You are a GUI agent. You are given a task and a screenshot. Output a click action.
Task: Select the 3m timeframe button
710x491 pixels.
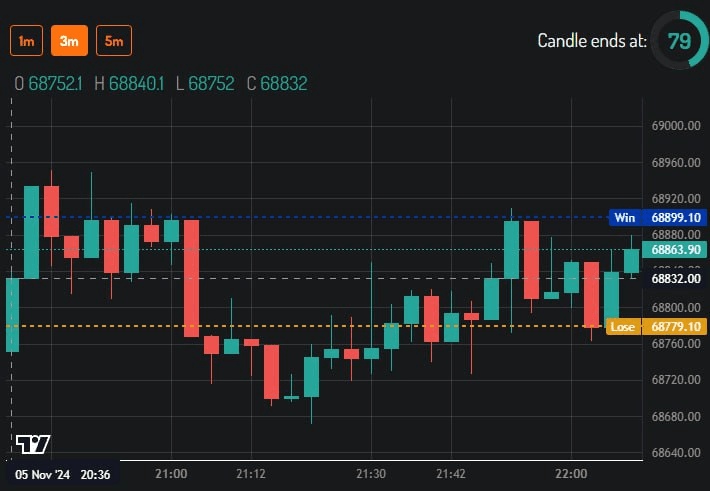(x=69, y=41)
